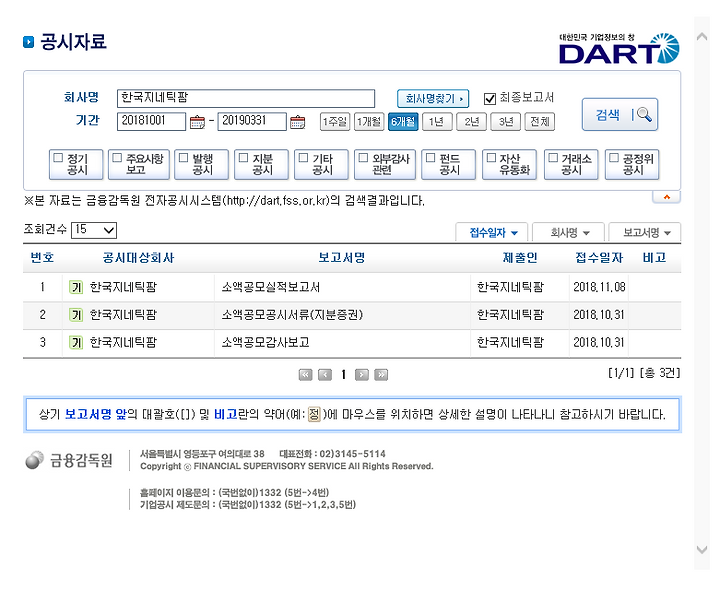Click the 비고 column header

[x=654, y=258]
